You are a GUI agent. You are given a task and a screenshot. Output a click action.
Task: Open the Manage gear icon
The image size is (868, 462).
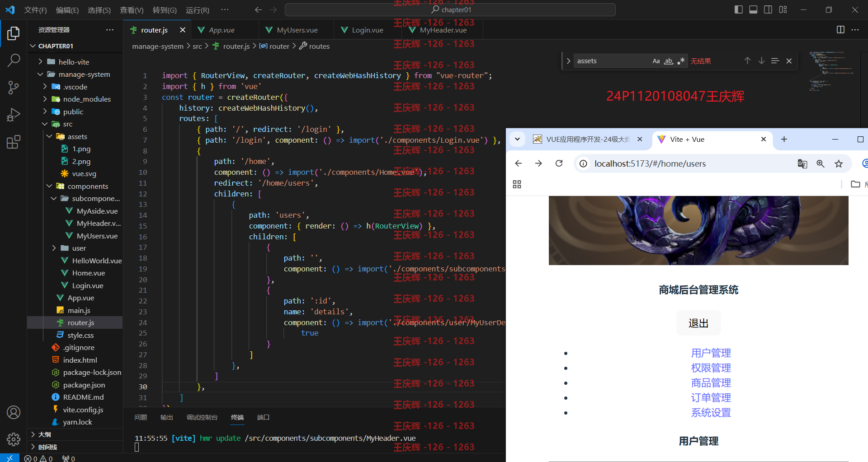(x=14, y=439)
